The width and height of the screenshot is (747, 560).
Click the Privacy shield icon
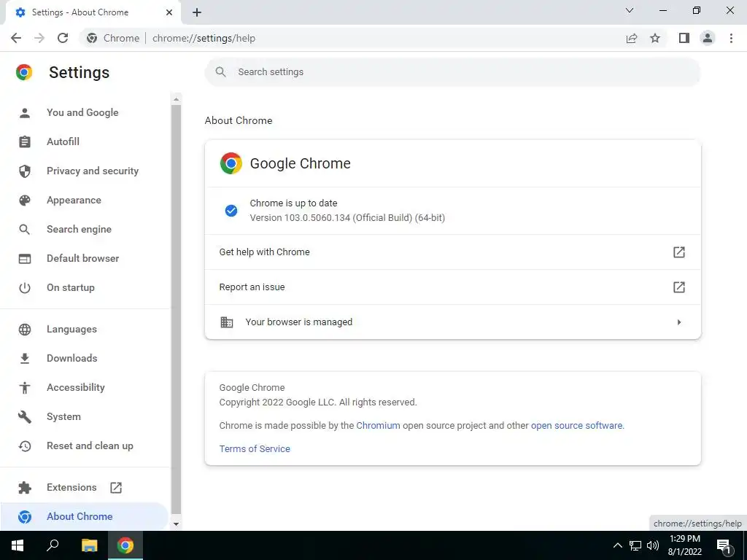[25, 171]
